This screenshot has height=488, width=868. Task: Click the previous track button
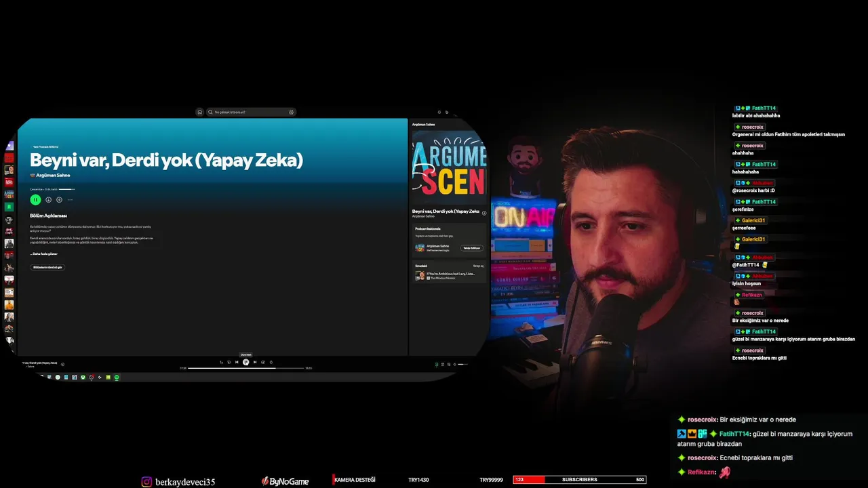point(237,362)
